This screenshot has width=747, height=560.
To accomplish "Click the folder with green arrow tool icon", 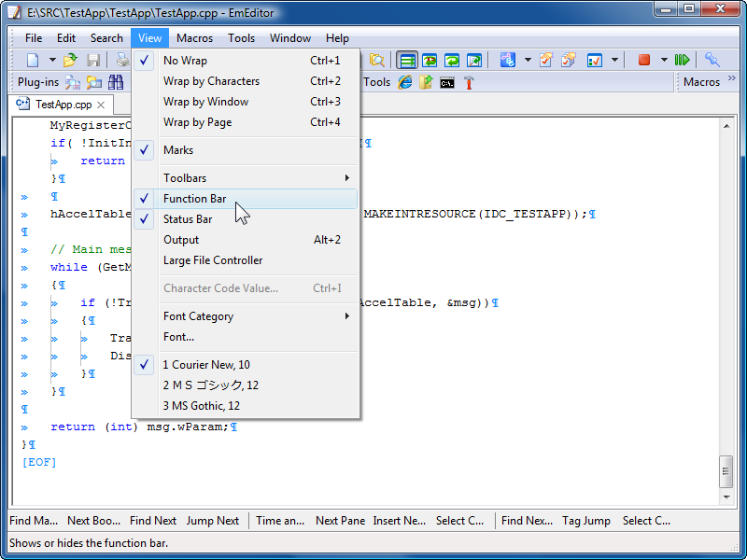I will [x=426, y=82].
